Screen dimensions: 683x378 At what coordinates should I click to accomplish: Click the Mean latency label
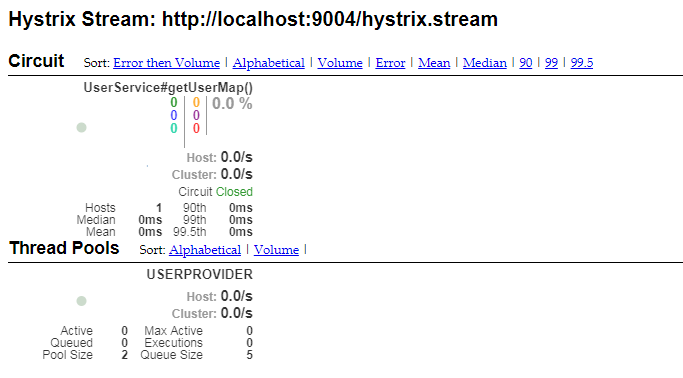(101, 232)
